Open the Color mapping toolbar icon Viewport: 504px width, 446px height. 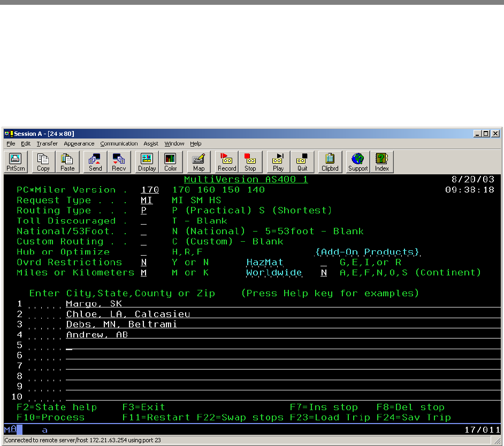(x=170, y=162)
